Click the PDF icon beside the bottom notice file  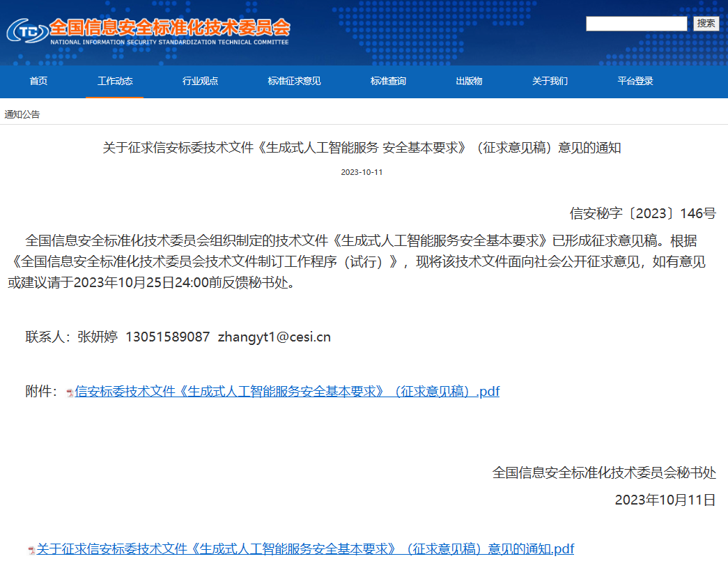tap(31, 551)
